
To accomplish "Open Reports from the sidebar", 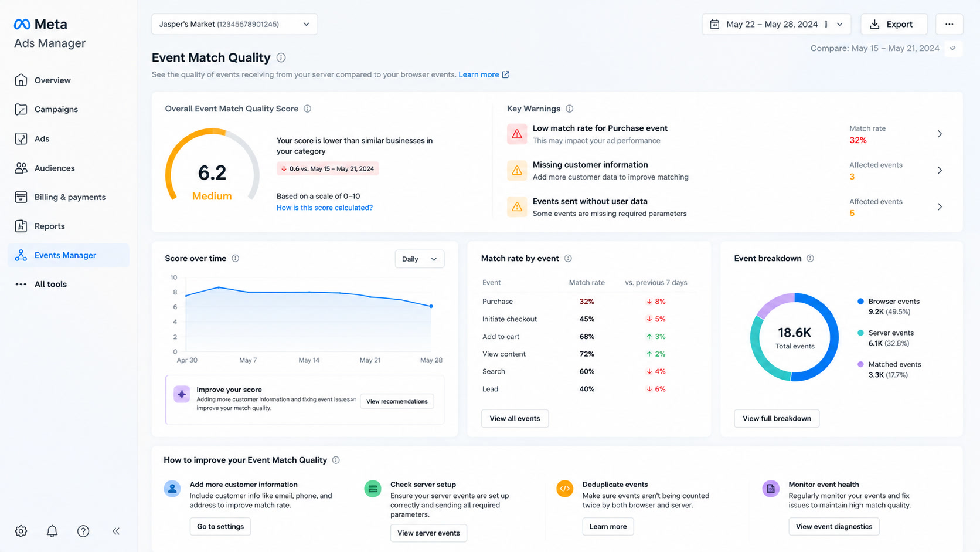I will (x=69, y=226).
